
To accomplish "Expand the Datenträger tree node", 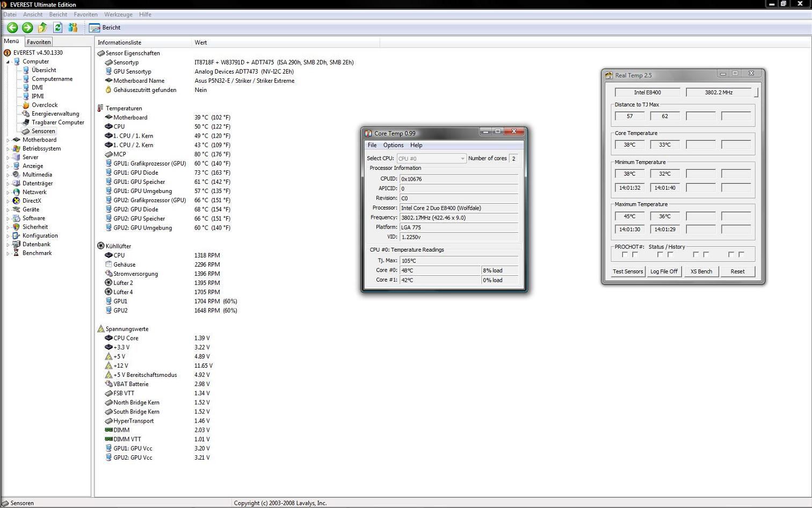I will coord(8,183).
